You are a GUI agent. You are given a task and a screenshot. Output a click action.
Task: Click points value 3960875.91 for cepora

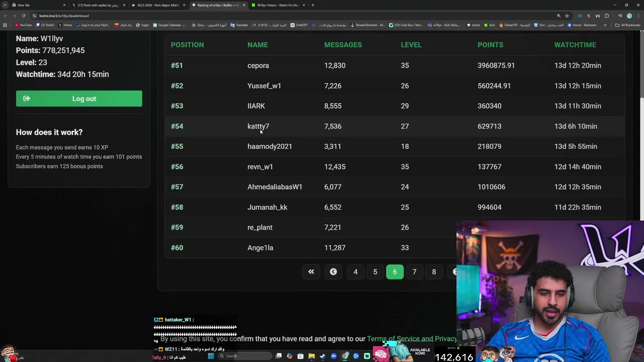click(496, 65)
